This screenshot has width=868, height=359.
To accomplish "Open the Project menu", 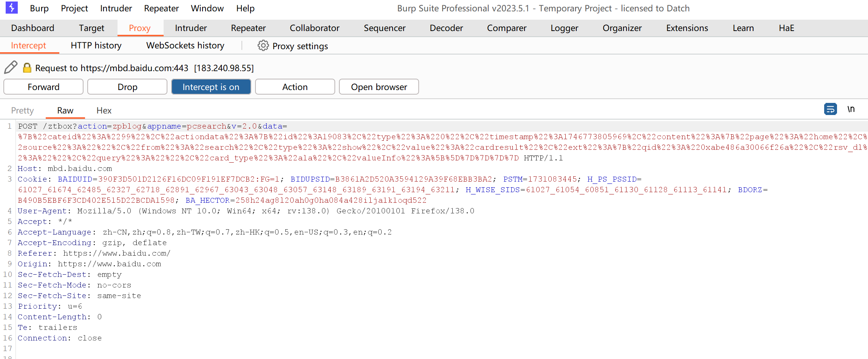I will 74,8.
